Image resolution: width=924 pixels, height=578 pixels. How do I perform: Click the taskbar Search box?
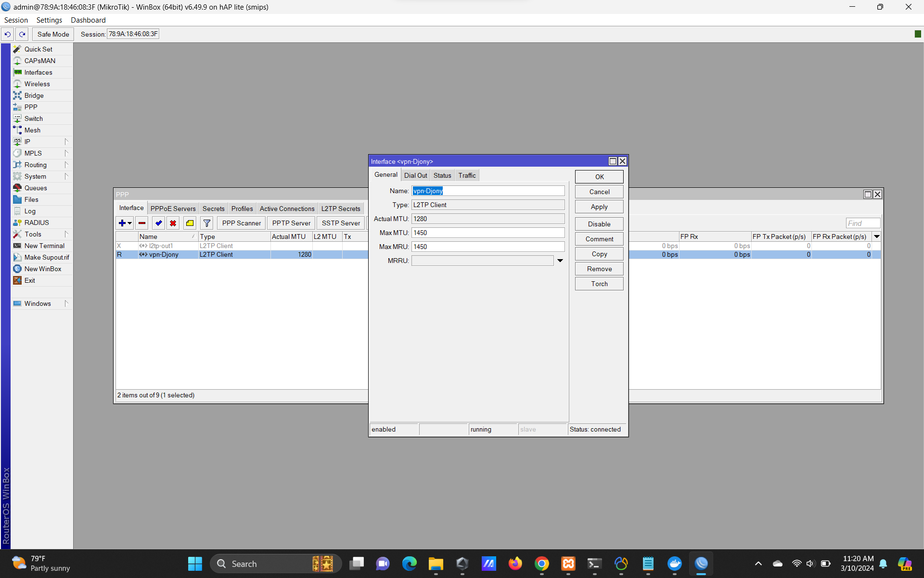click(276, 564)
